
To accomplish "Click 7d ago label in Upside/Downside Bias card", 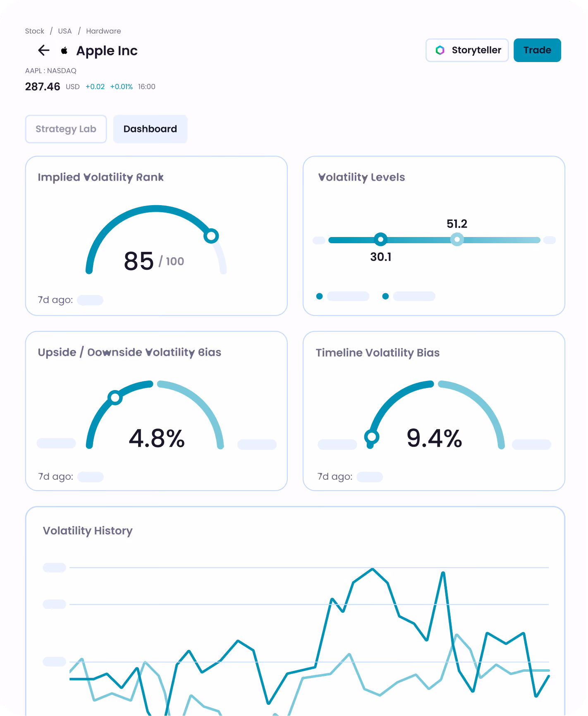I will 55,477.
